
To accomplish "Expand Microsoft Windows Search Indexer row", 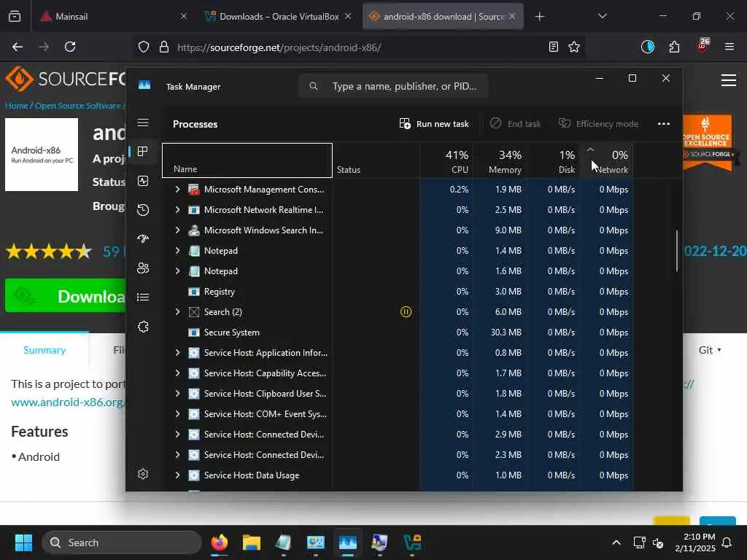I will coord(177,230).
